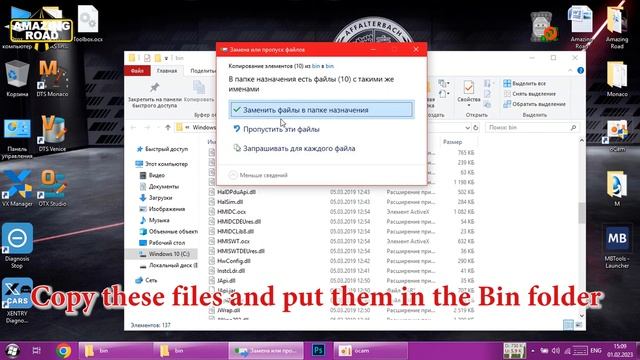Open the Diagnosis Stop desktop shortcut
The image size is (640, 360).
[17, 246]
